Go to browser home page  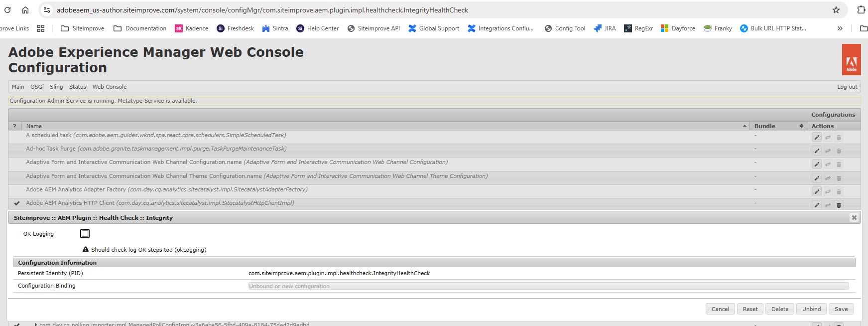[x=25, y=10]
